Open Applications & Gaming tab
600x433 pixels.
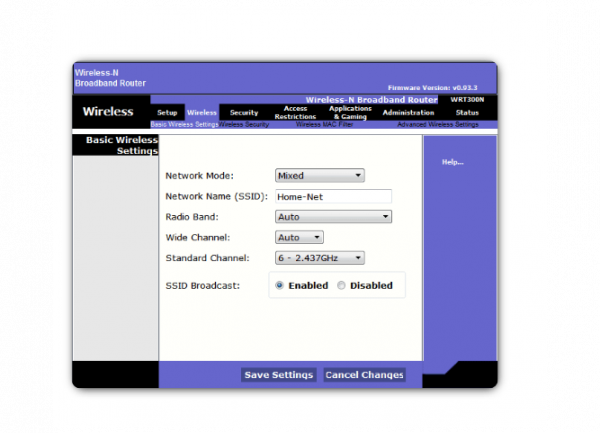tap(350, 113)
